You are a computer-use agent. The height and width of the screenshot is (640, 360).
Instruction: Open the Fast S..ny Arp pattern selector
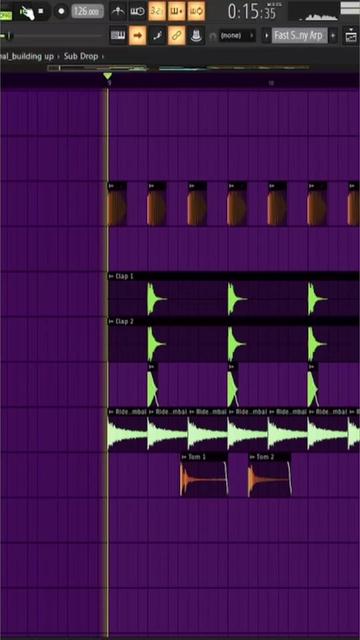pyautogui.click(x=300, y=36)
